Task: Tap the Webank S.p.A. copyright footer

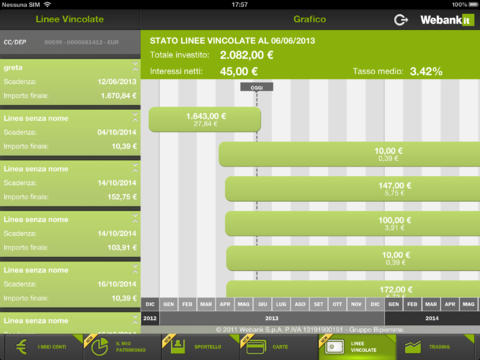Action: (x=310, y=330)
